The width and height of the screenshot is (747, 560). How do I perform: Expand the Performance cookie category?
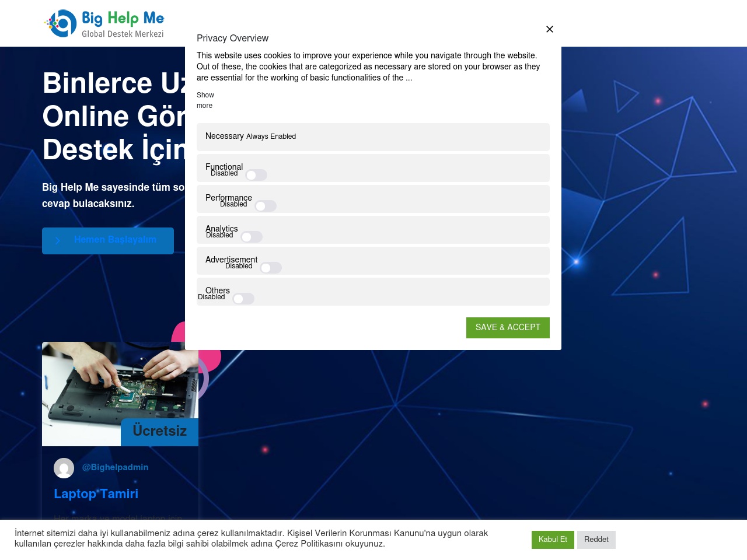229,197
